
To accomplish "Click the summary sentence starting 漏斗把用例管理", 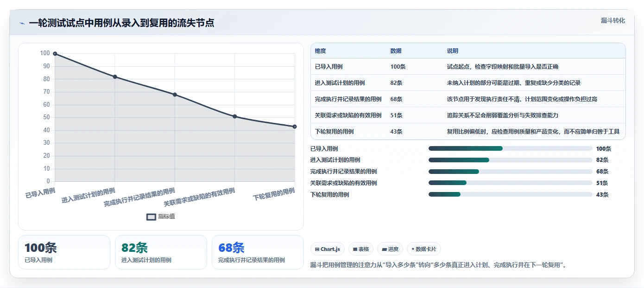I will [438, 265].
